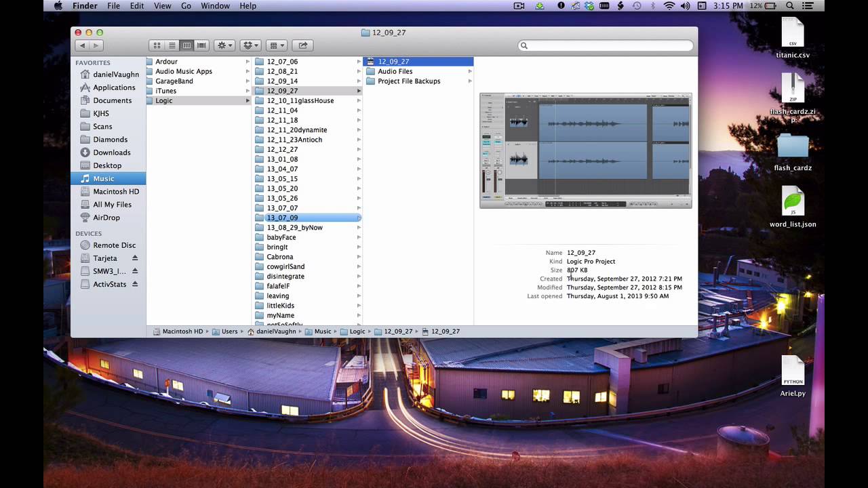The height and width of the screenshot is (488, 868).
Task: Select danielVaughn home in sidebar
Action: click(108, 75)
